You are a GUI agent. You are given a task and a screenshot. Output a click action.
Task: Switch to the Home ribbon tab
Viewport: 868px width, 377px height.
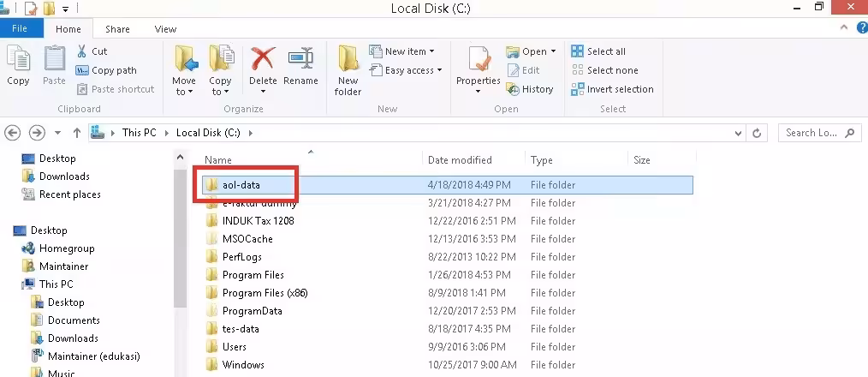(68, 29)
